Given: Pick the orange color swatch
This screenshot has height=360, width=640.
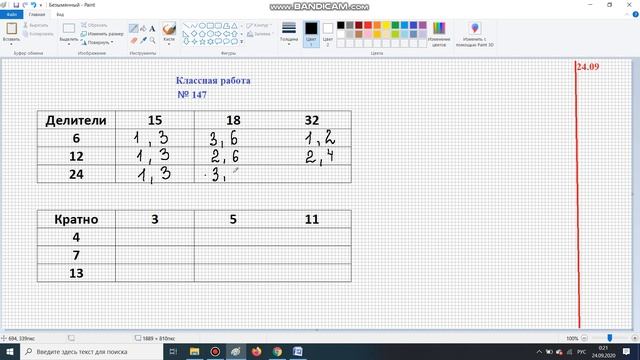Looking at the screenshot, I should 377,25.
